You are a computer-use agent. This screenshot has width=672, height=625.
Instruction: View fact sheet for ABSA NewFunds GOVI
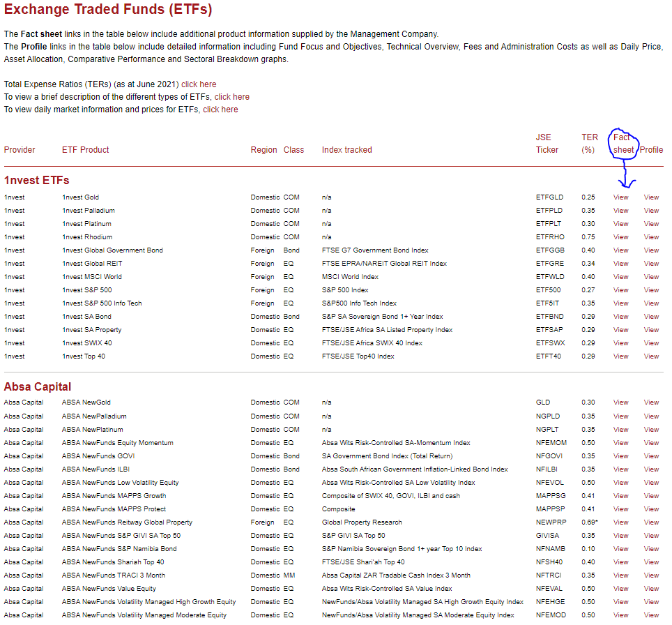tap(620, 456)
